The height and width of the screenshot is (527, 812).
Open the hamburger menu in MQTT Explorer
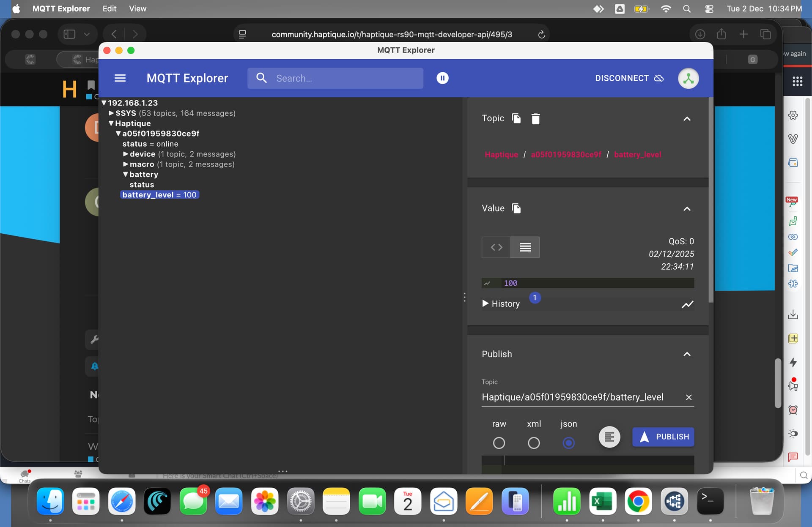coord(120,78)
